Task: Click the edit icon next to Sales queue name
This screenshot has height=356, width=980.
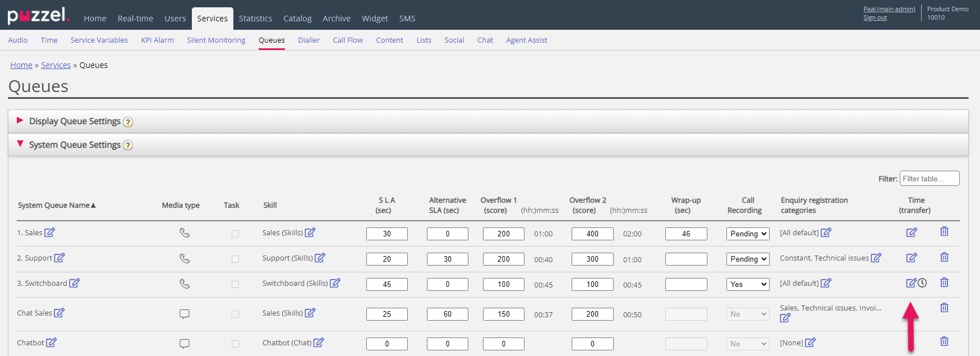Action: (50, 232)
